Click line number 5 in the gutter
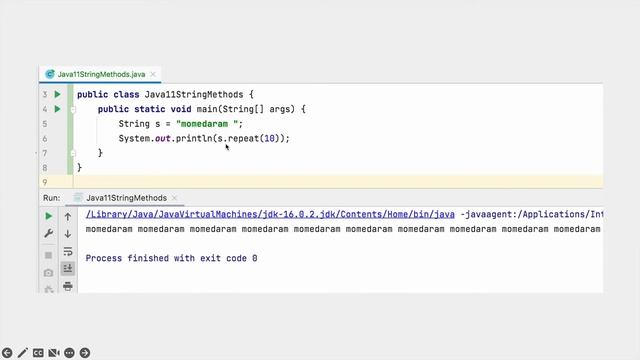 [45, 124]
